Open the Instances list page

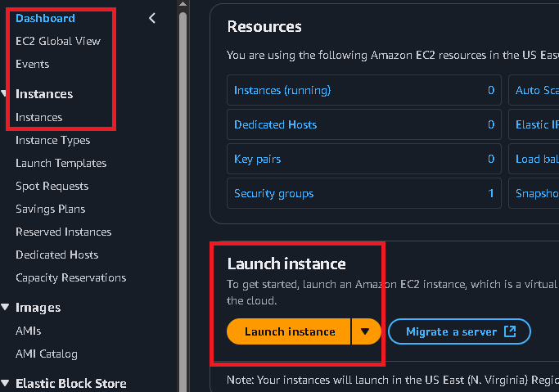[x=38, y=117]
